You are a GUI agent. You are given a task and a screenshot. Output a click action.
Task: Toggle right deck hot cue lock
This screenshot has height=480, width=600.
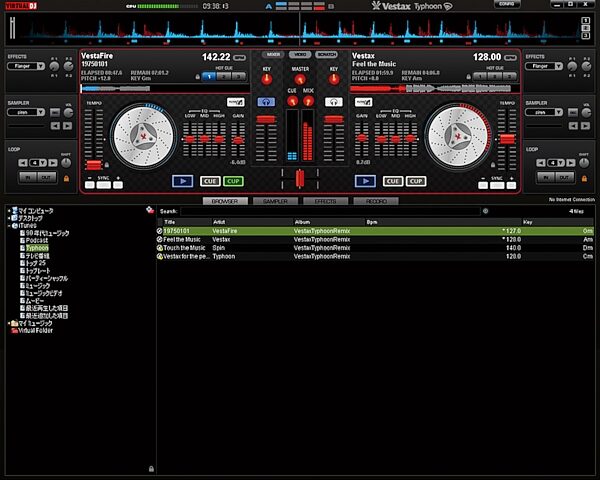pos(468,77)
